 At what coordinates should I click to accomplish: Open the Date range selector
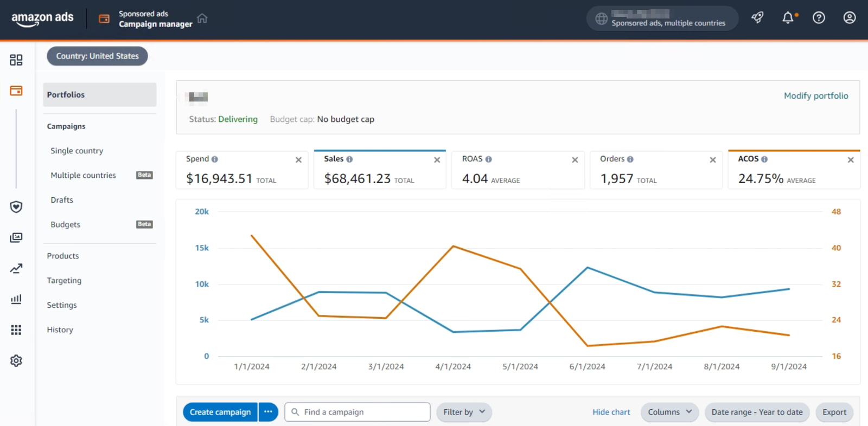click(757, 412)
